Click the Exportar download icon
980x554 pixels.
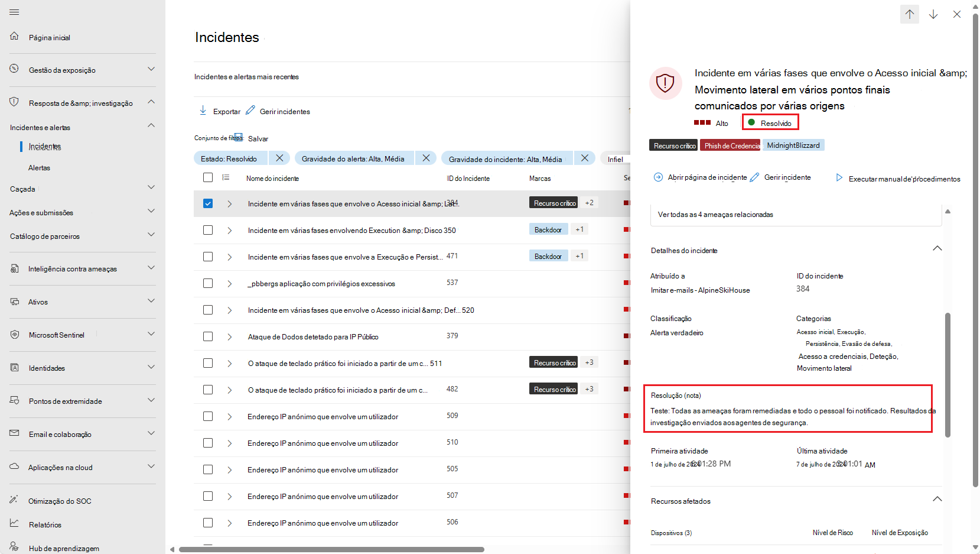click(x=203, y=111)
